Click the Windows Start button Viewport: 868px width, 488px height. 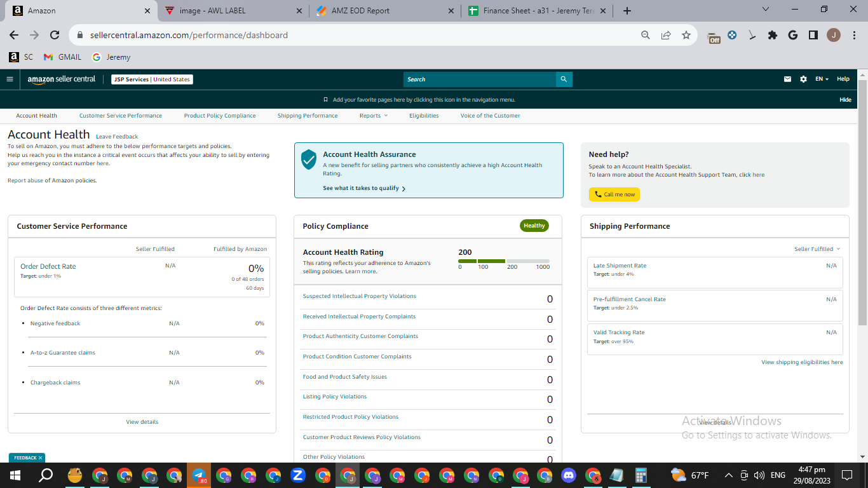[15, 475]
